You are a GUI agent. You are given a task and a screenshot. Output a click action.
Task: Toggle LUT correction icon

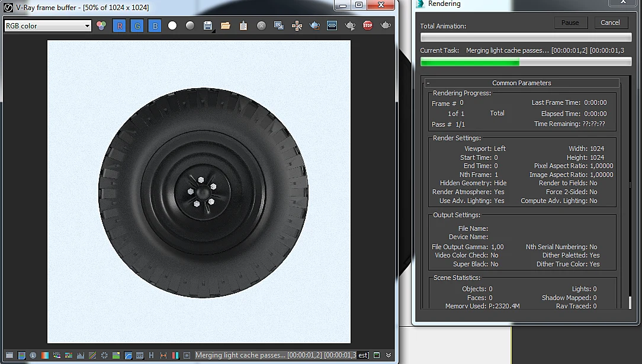(140, 355)
